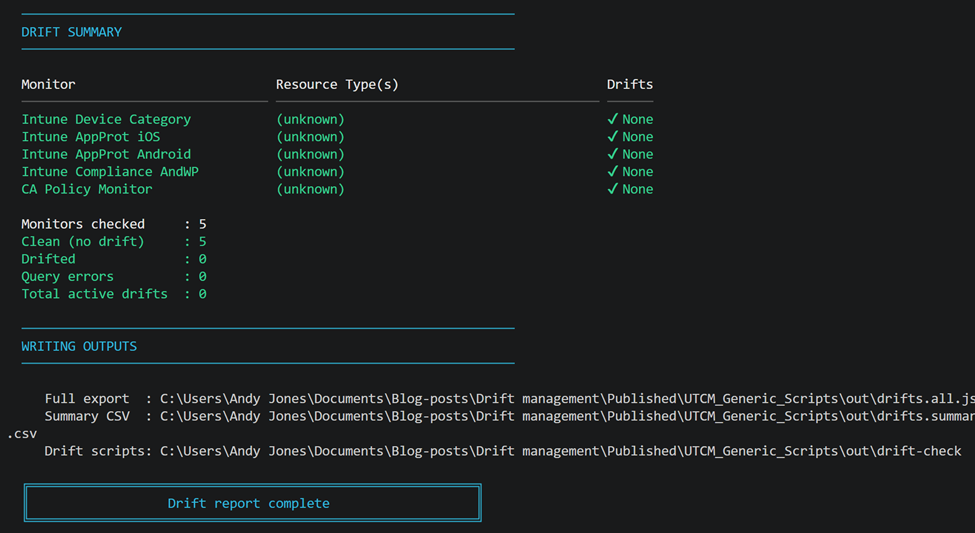Click the checkmark in the Intune AppProt iOS row
Image resolution: width=975 pixels, height=533 pixels.
click(x=613, y=137)
